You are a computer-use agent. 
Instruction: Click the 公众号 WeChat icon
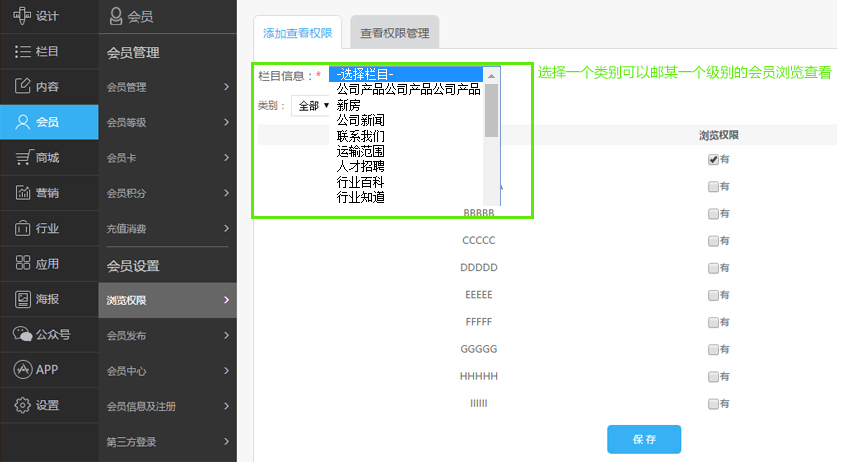coord(22,335)
